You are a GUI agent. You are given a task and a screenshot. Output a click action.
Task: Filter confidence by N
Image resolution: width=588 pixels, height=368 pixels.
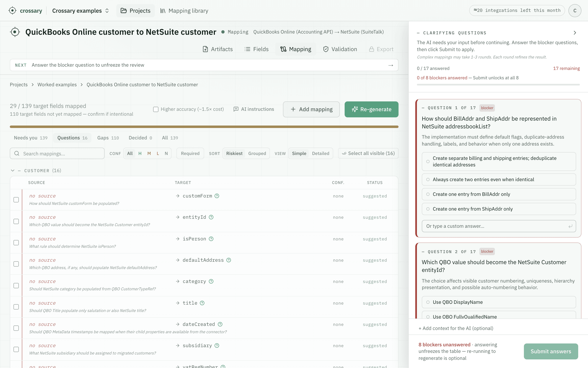tap(166, 154)
